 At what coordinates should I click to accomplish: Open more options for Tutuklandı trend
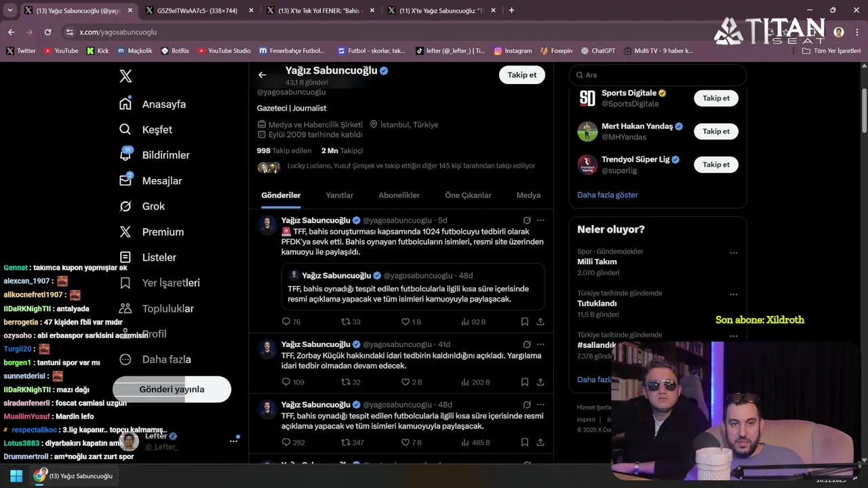733,295
